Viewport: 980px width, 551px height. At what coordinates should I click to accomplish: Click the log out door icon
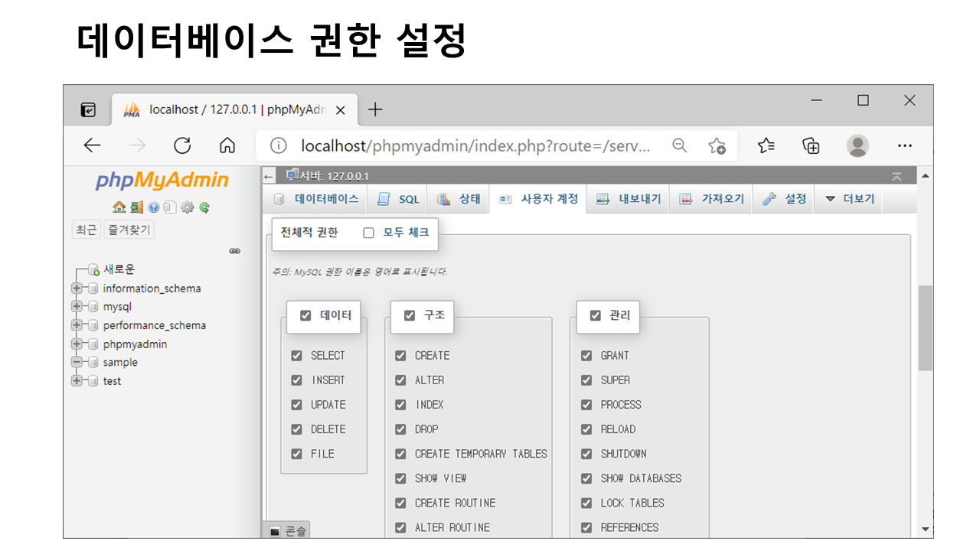pyautogui.click(x=136, y=207)
